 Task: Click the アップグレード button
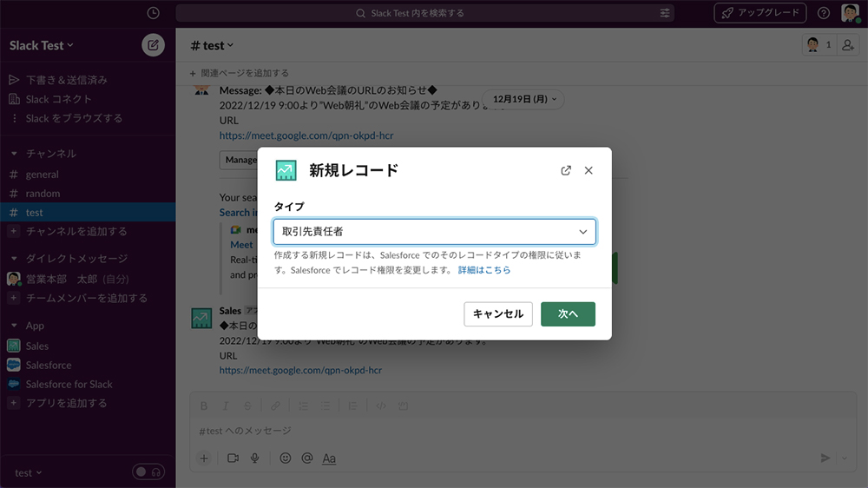[x=760, y=13]
